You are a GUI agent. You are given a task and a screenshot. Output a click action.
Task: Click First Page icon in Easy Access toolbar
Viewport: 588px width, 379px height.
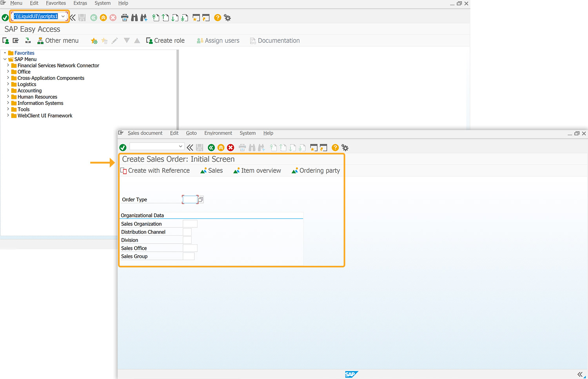click(156, 18)
